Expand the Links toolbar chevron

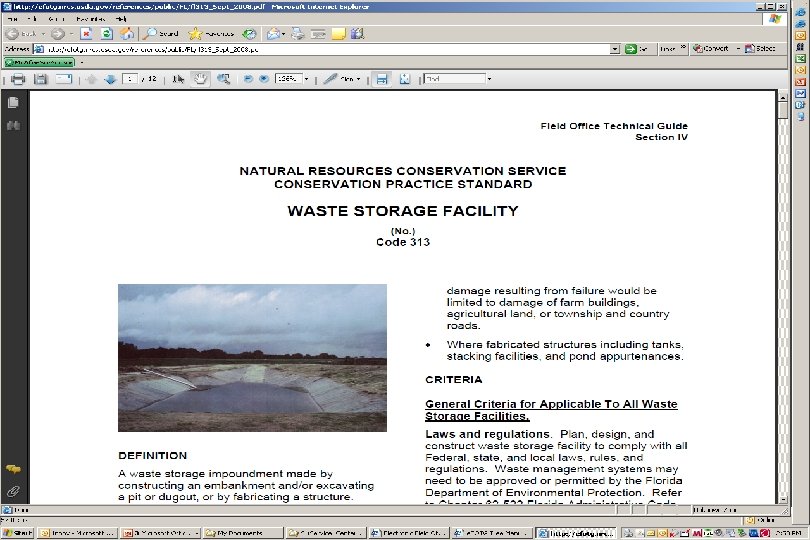point(683,48)
